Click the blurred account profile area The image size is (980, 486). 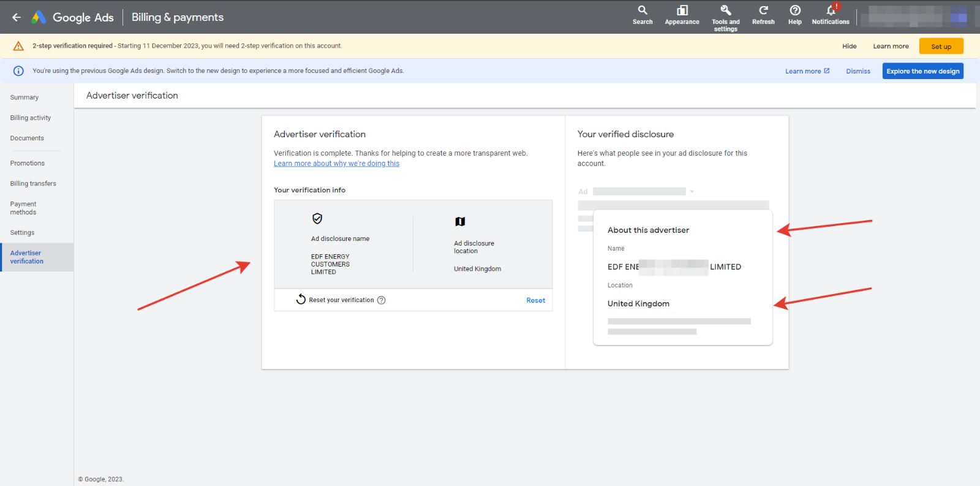tap(914, 17)
